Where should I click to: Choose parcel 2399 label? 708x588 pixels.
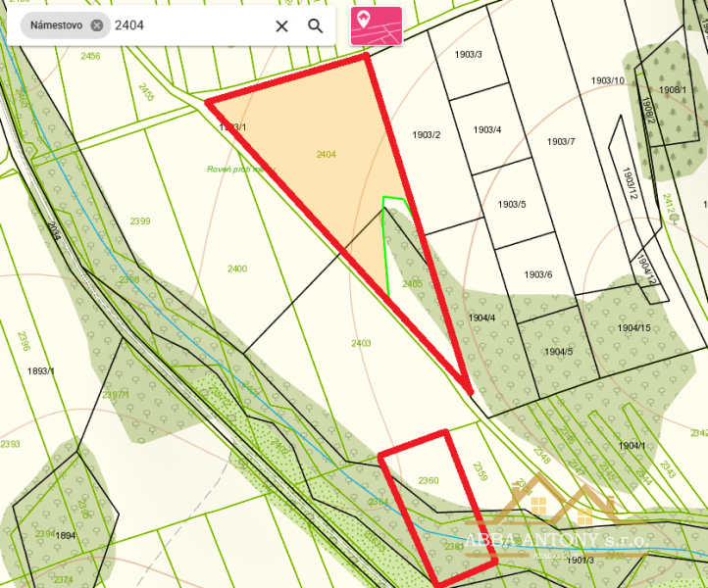[140, 221]
